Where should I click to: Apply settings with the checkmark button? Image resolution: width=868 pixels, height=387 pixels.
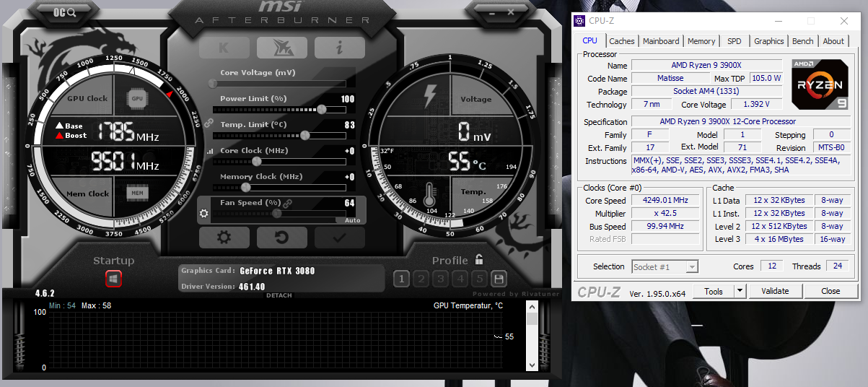339,237
